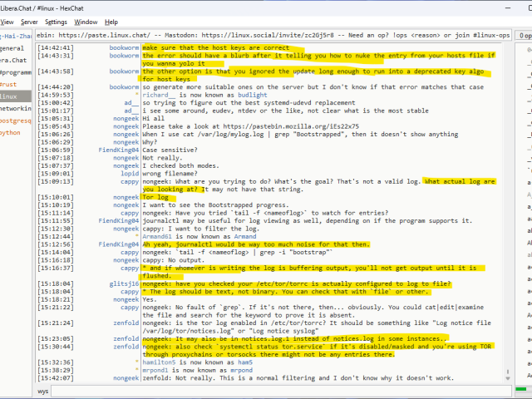
Task: Select the #linux channel in the sidebar
Action: click(x=10, y=96)
